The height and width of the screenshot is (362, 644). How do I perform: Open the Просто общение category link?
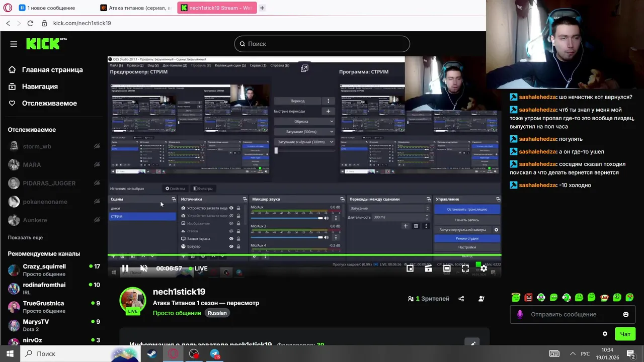[x=177, y=313]
